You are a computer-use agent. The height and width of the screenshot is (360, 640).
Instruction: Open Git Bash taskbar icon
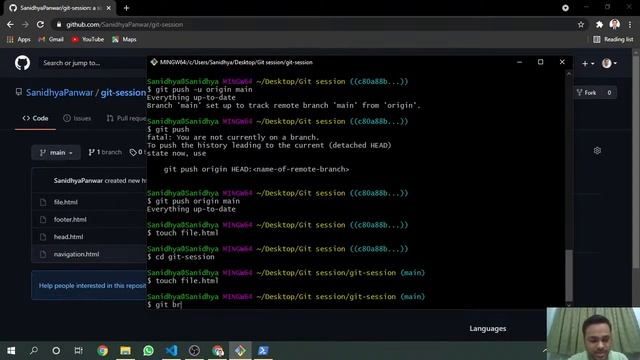pyautogui.click(x=240, y=351)
